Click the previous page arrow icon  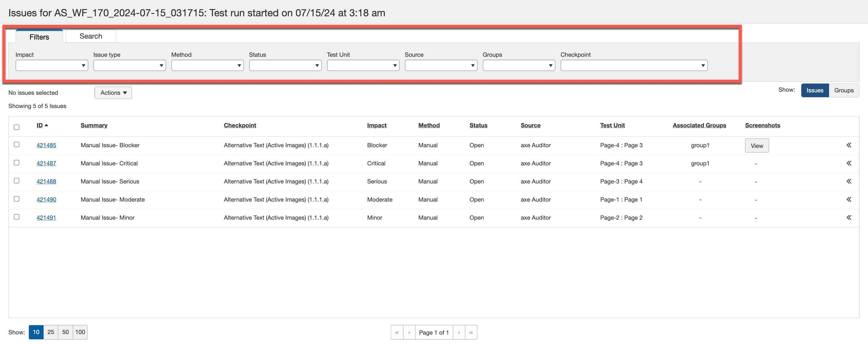coord(409,332)
